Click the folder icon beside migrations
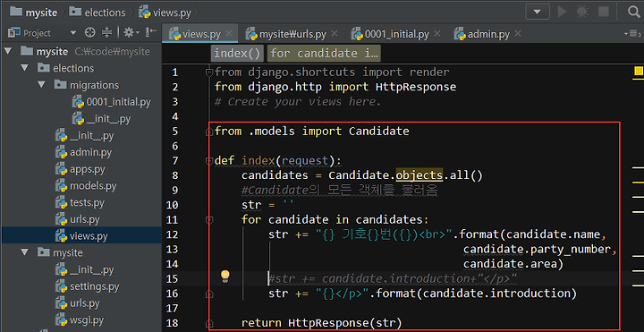The height and width of the screenshot is (332, 644). pyautogui.click(x=60, y=85)
